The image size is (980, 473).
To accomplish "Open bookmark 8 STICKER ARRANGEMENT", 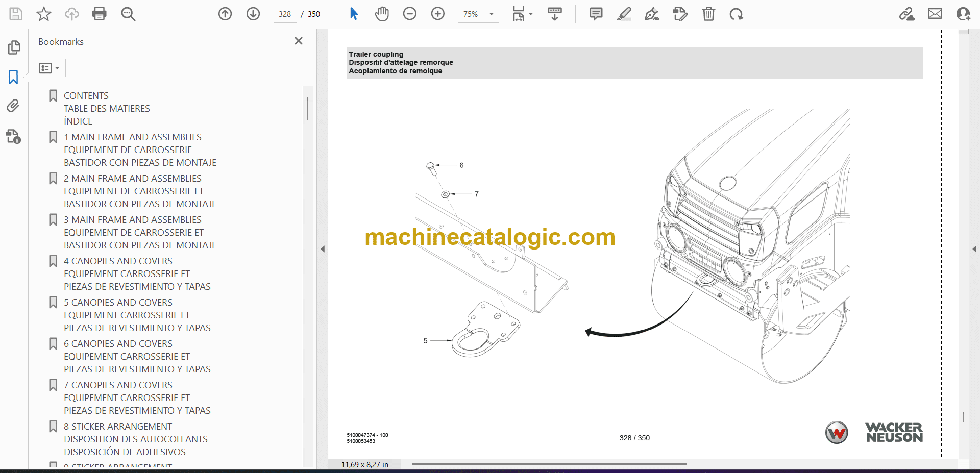I will 118,427.
